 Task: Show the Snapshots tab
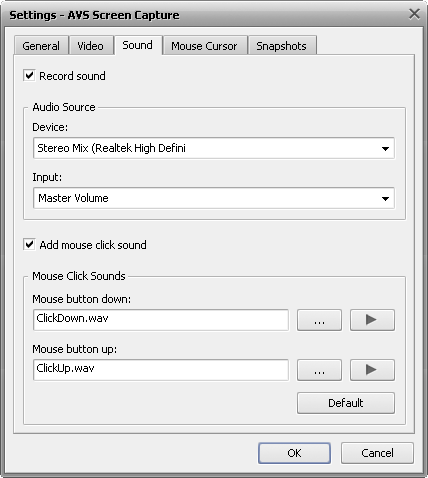pos(281,46)
